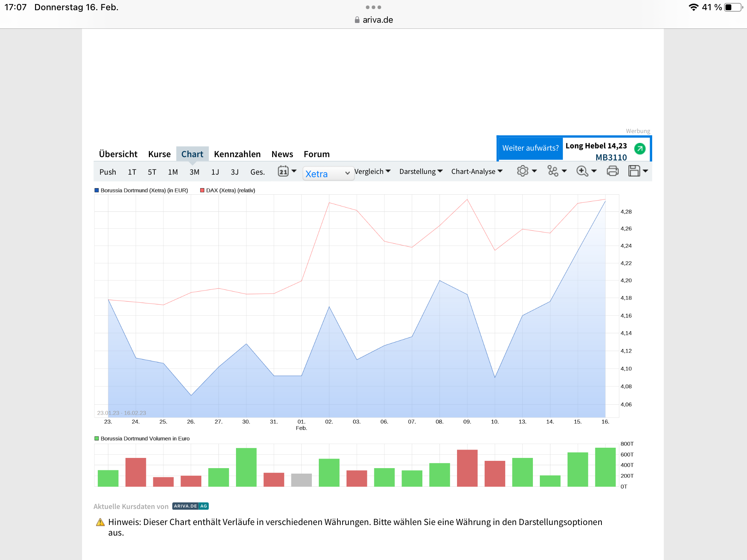Tap the ariva.de address bar lock

tap(357, 20)
